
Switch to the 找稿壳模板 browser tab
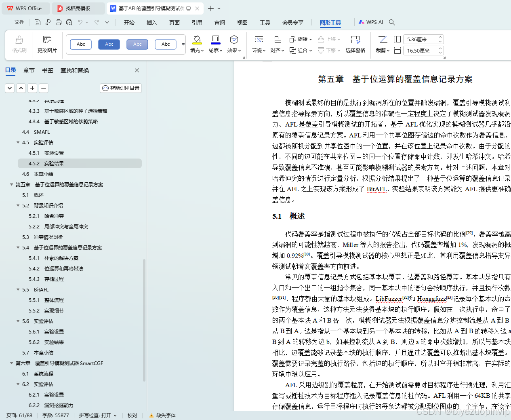78,8
